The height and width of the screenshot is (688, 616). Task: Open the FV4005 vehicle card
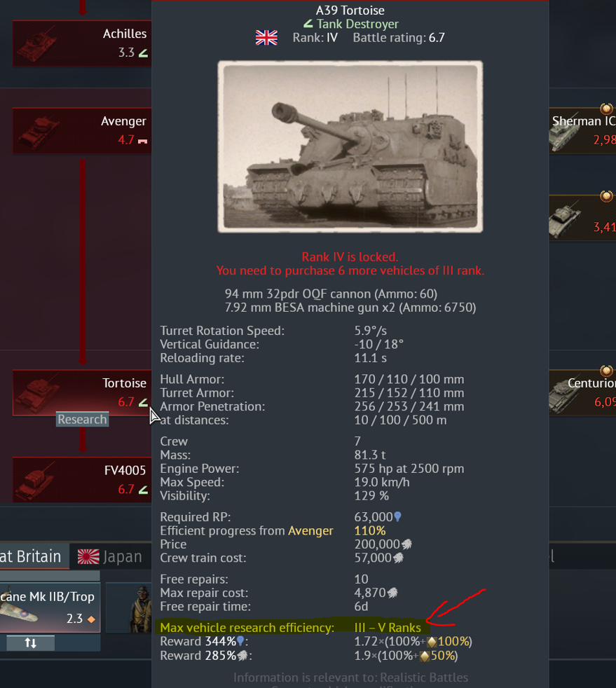pyautogui.click(x=82, y=480)
